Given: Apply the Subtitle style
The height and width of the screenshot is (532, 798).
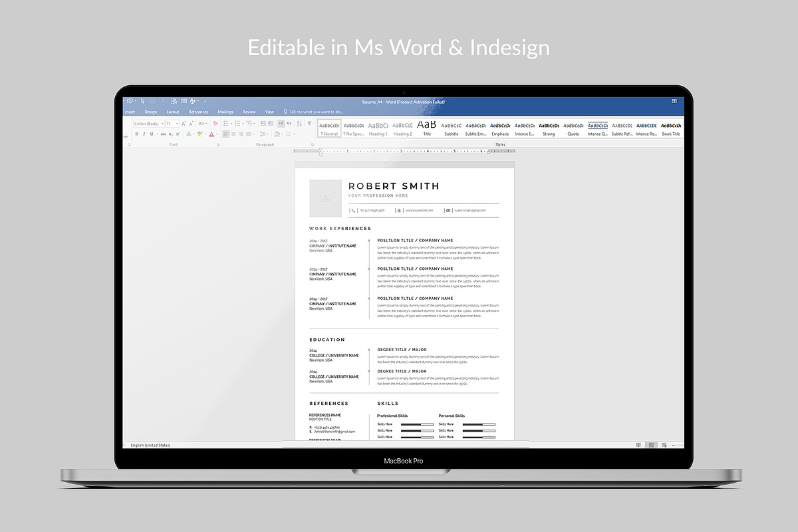Looking at the screenshot, I should 452,128.
